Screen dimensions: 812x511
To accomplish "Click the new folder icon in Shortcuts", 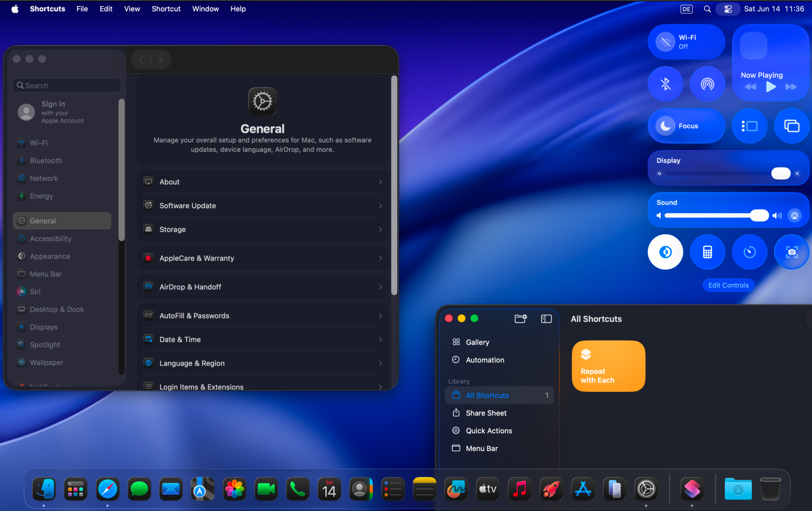I will [521, 319].
